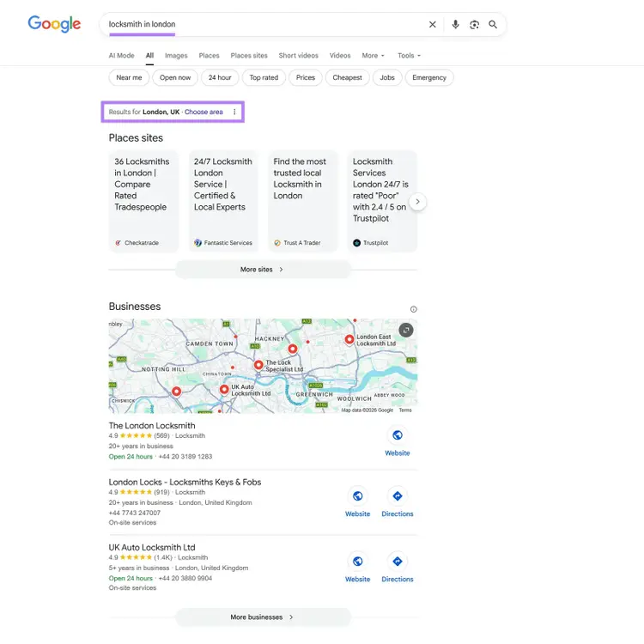Screen dimensions: 644x644
Task: Open the Short videos tab
Action: pos(298,56)
